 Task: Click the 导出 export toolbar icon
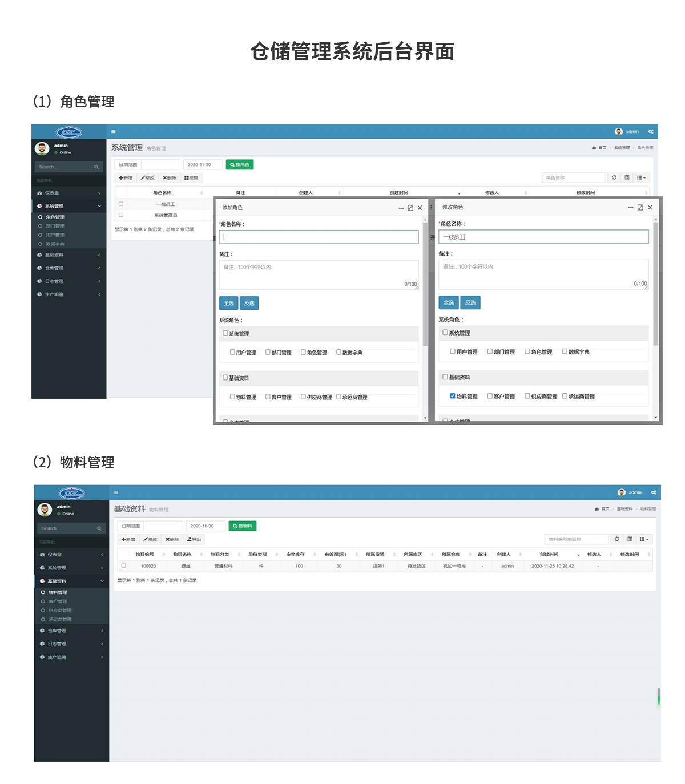[x=194, y=539]
